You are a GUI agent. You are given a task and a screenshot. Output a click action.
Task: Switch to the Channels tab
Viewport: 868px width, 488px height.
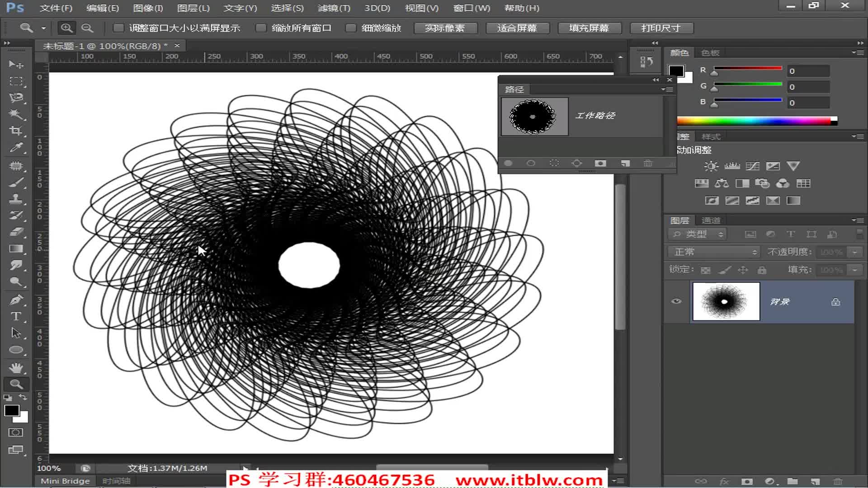(x=711, y=221)
